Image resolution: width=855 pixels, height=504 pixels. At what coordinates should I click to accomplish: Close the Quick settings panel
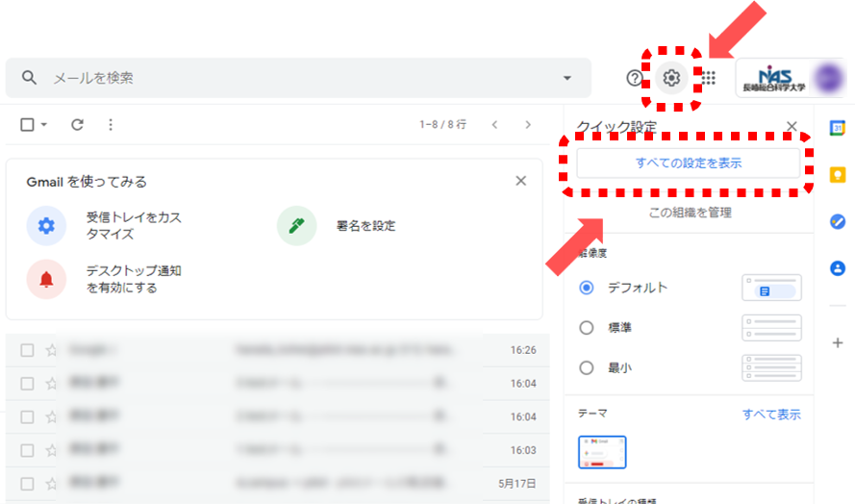click(x=792, y=127)
